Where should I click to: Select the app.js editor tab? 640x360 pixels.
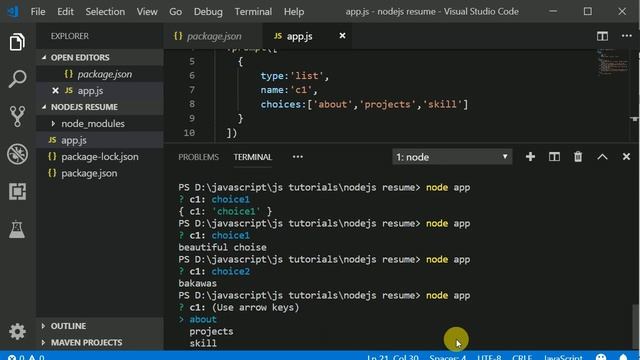(x=307, y=36)
